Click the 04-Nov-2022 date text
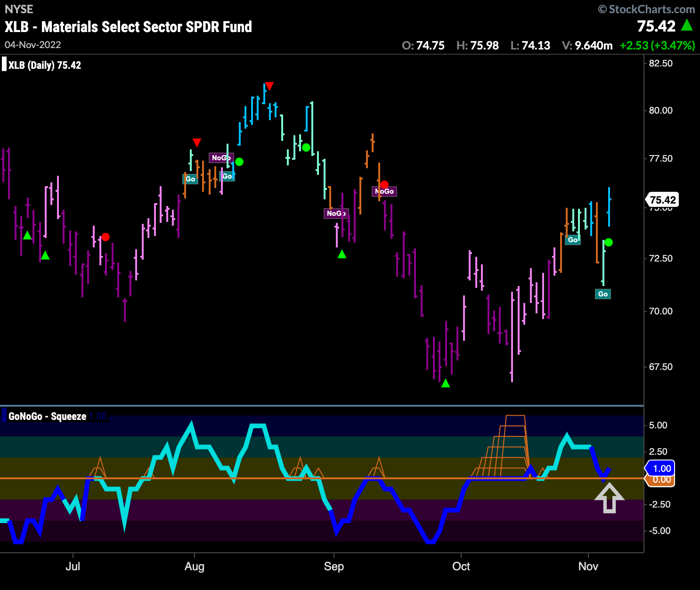700x590 pixels. (33, 45)
